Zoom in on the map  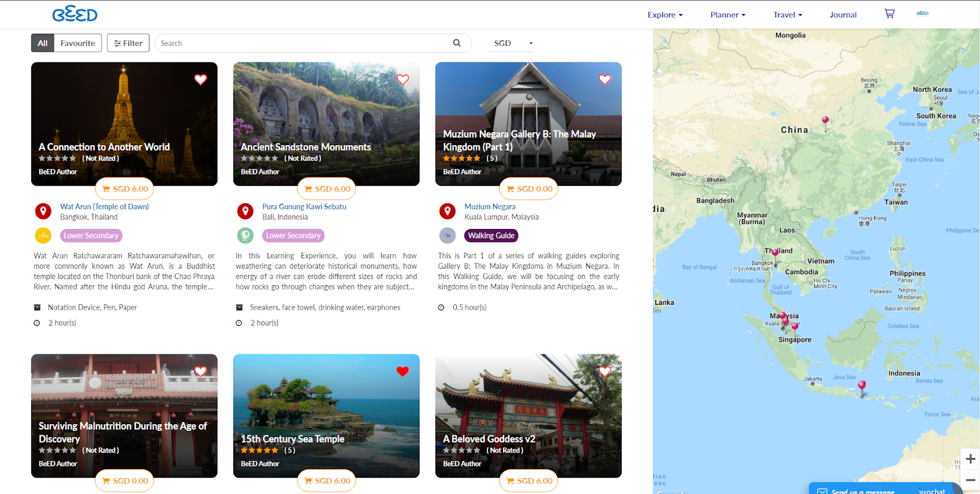tap(970, 459)
